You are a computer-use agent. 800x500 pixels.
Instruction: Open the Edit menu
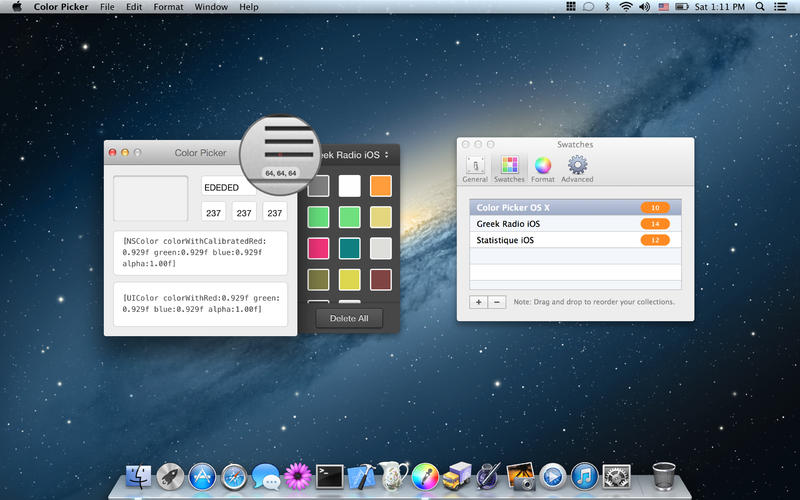point(134,7)
